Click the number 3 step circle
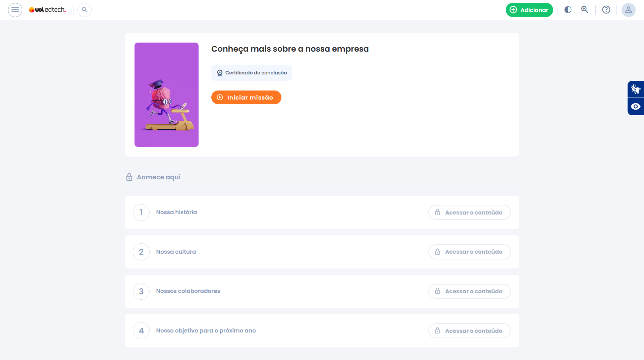The width and height of the screenshot is (644, 360). click(141, 291)
